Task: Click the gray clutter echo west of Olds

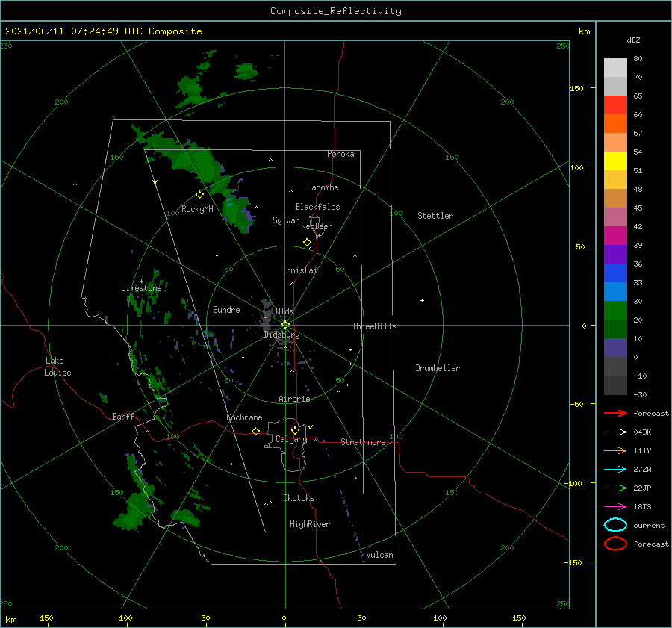Action: point(267,315)
